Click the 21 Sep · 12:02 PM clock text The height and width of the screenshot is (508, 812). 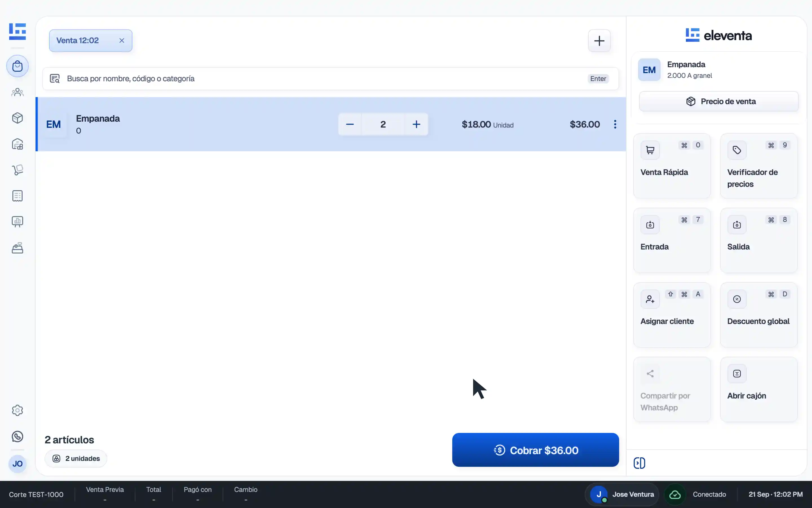[x=775, y=494]
